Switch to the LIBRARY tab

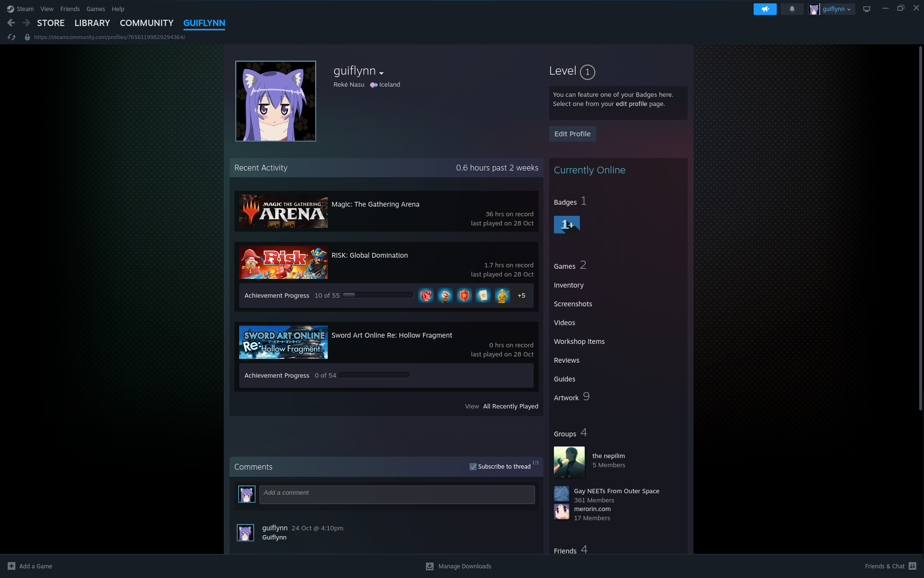pos(92,23)
